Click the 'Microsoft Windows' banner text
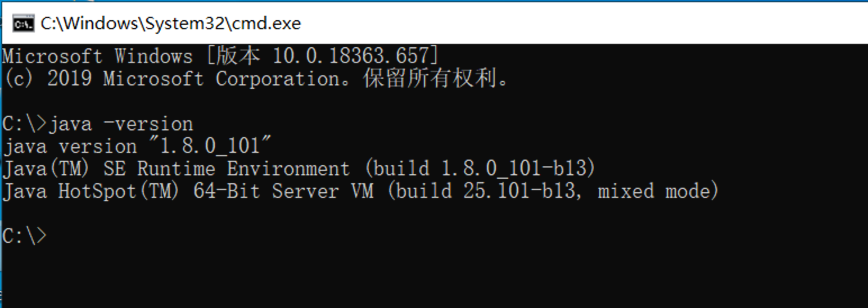 pos(98,56)
